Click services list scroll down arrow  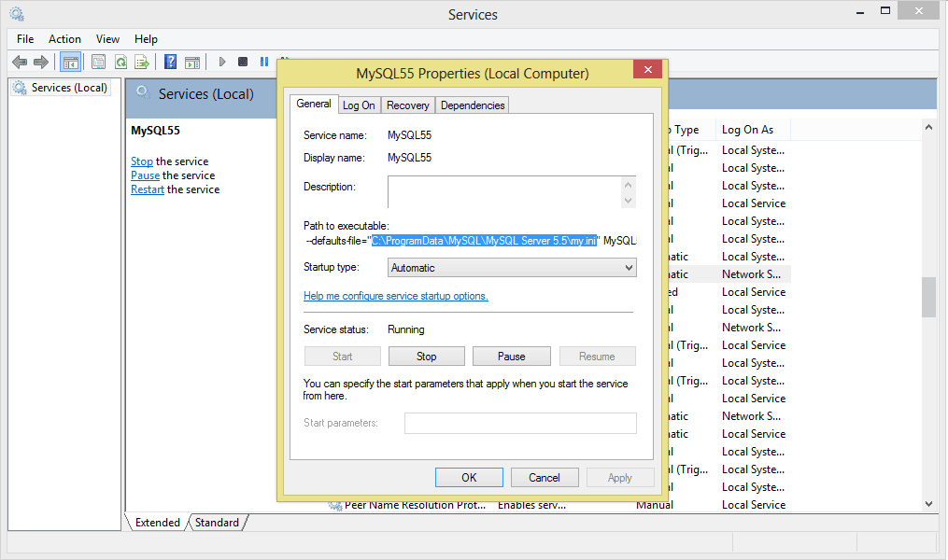(928, 504)
